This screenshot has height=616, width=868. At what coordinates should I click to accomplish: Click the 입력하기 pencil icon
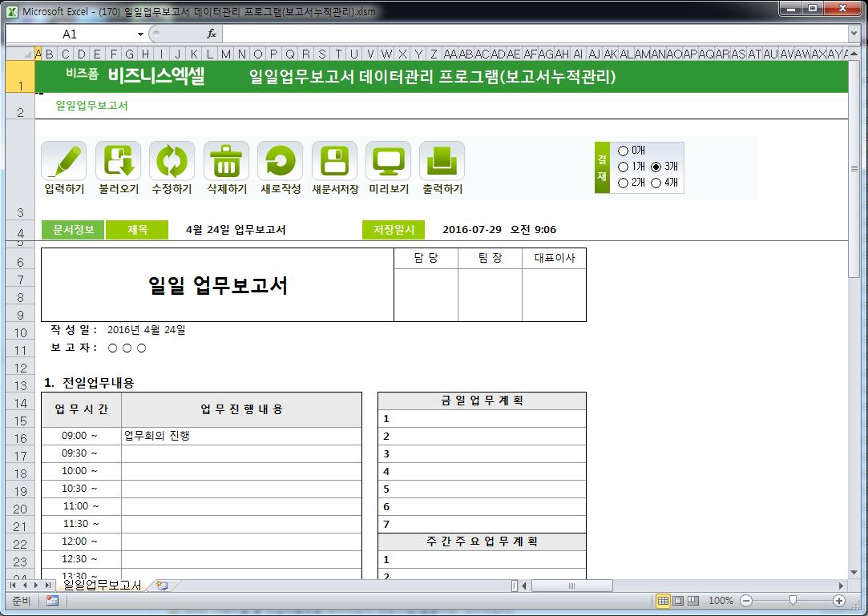coord(64,161)
